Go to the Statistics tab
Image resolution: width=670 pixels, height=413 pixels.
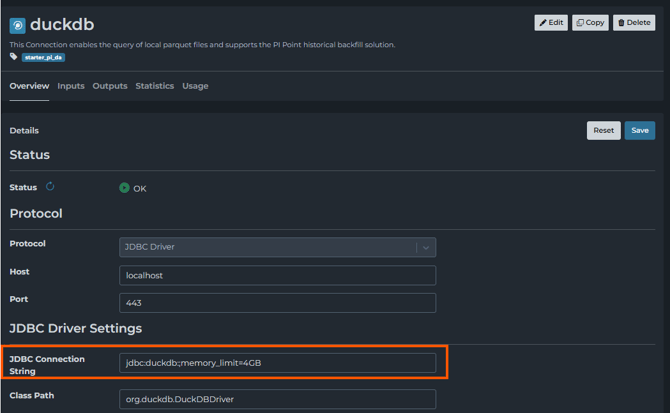pos(155,86)
